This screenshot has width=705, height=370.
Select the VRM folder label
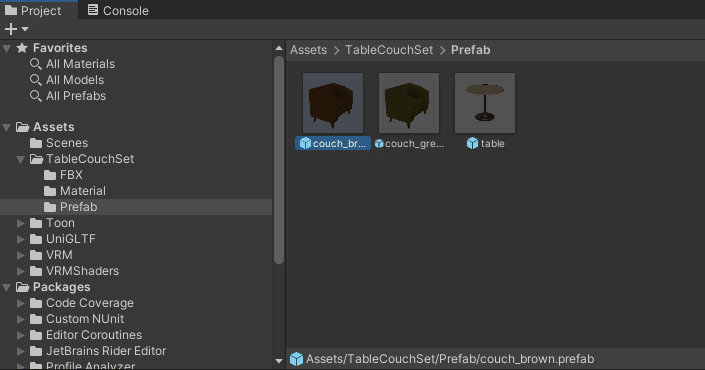click(x=59, y=255)
